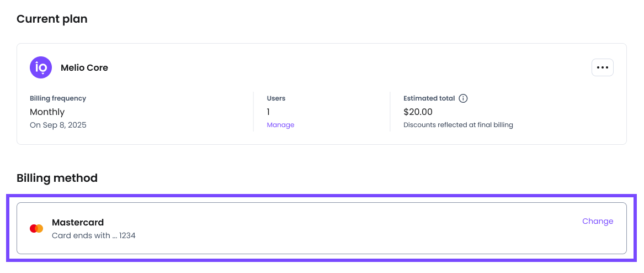Screen dimensions: 644x273
Task: Click the Monthly billing frequency value
Action: (x=47, y=112)
